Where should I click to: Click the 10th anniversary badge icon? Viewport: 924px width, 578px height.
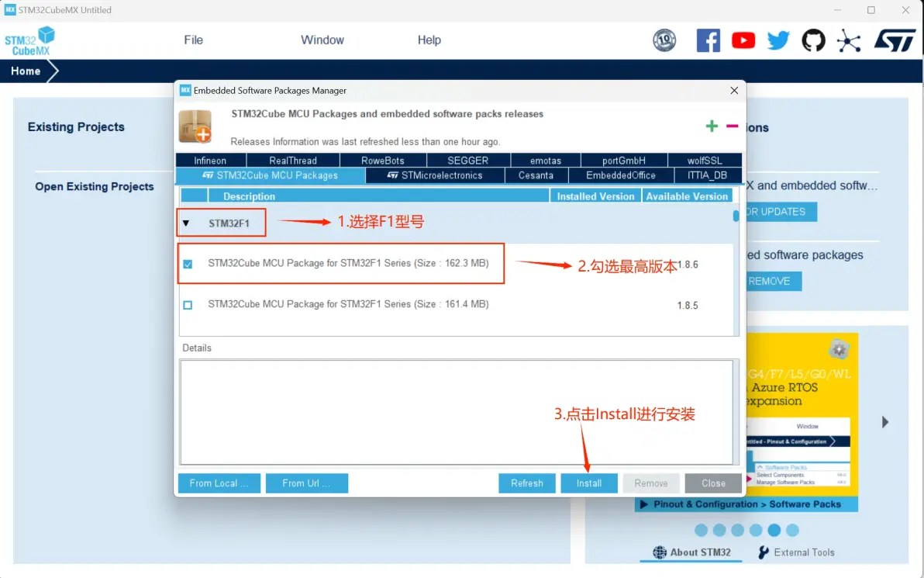pos(664,40)
